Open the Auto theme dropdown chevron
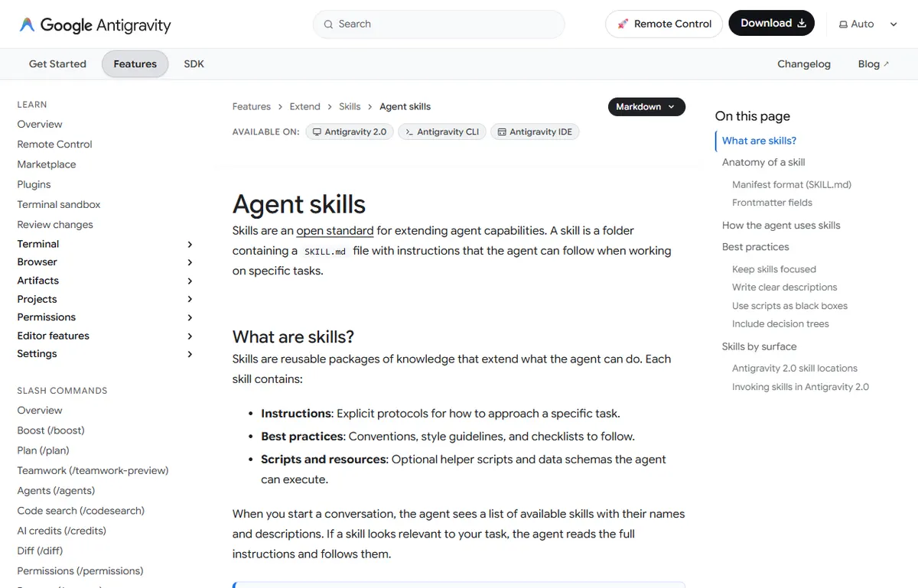The image size is (918, 588). click(894, 24)
